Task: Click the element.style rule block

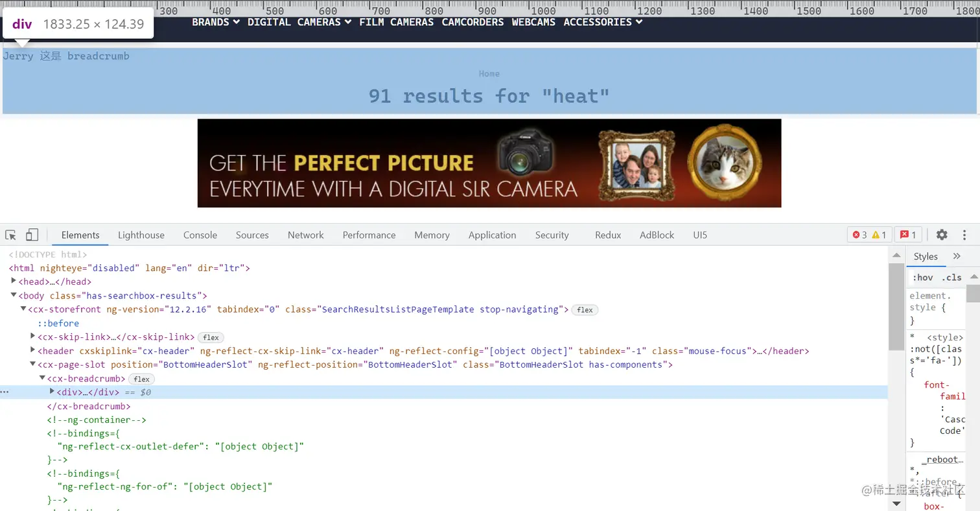Action: [937, 308]
